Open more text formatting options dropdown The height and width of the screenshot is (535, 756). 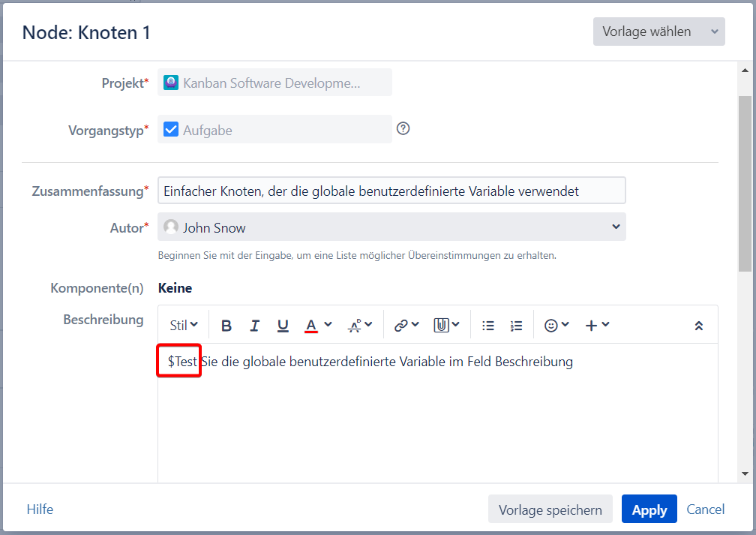coord(360,326)
